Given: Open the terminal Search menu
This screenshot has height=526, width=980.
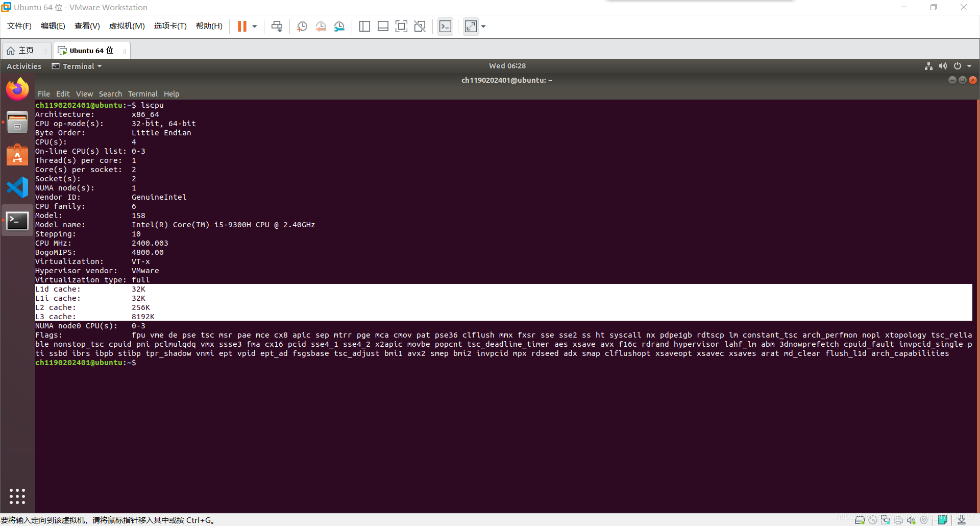Looking at the screenshot, I should point(110,94).
